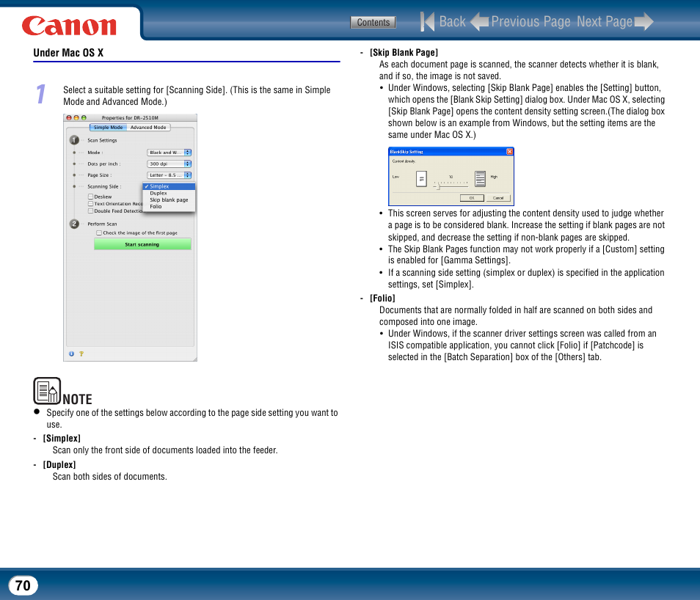The image size is (700, 600).
Task: Click the red close button of the Properties window
Action: coord(69,118)
